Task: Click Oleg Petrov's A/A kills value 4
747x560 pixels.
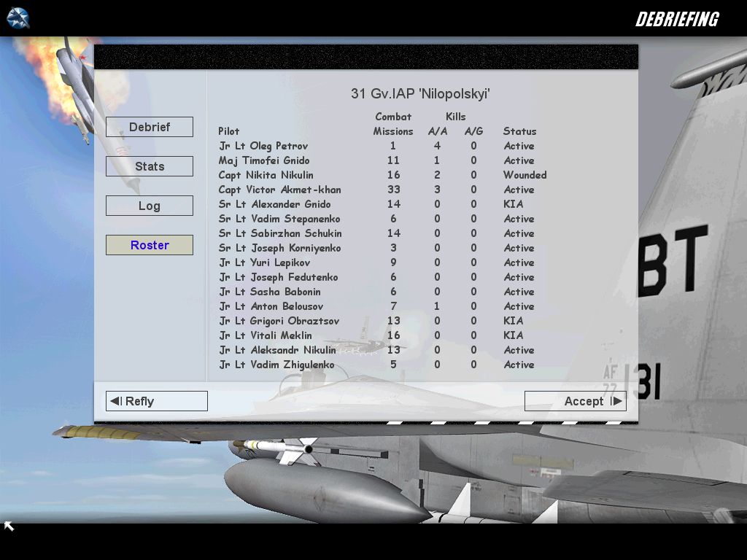Action: [437, 146]
